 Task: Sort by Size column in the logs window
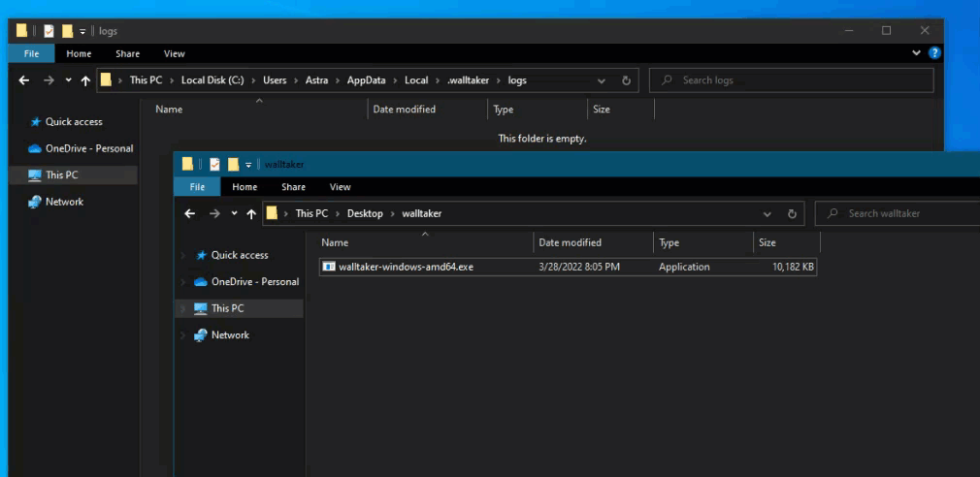[602, 110]
